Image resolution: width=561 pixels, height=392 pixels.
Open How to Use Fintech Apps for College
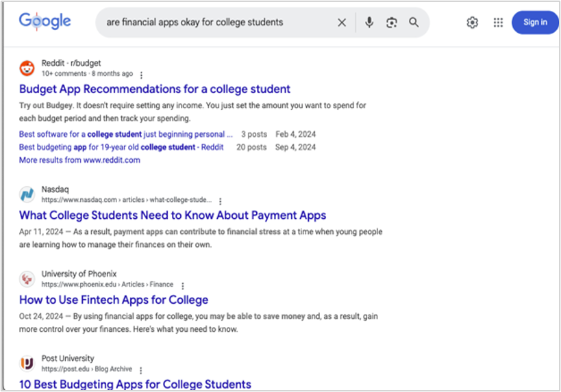[114, 300]
